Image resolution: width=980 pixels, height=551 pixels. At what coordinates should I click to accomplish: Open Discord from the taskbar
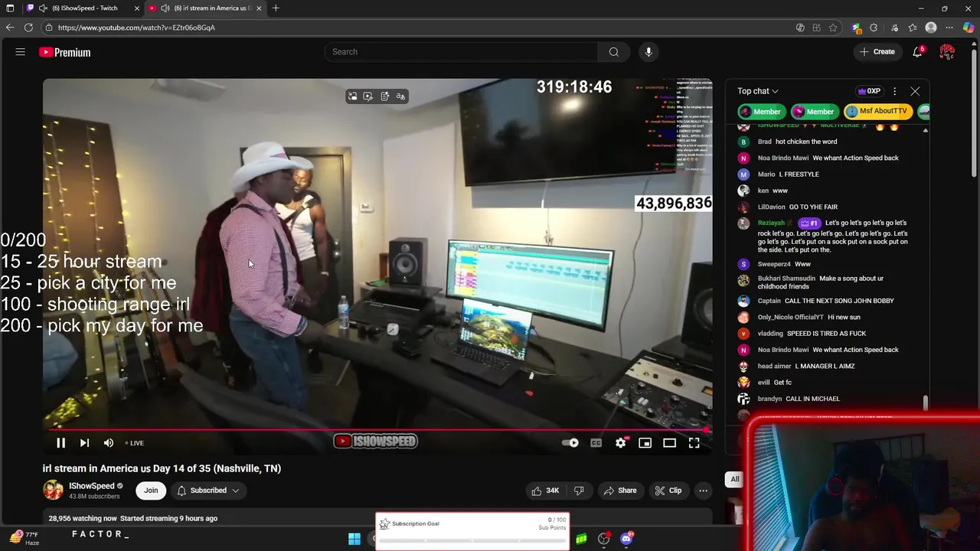coord(626,539)
